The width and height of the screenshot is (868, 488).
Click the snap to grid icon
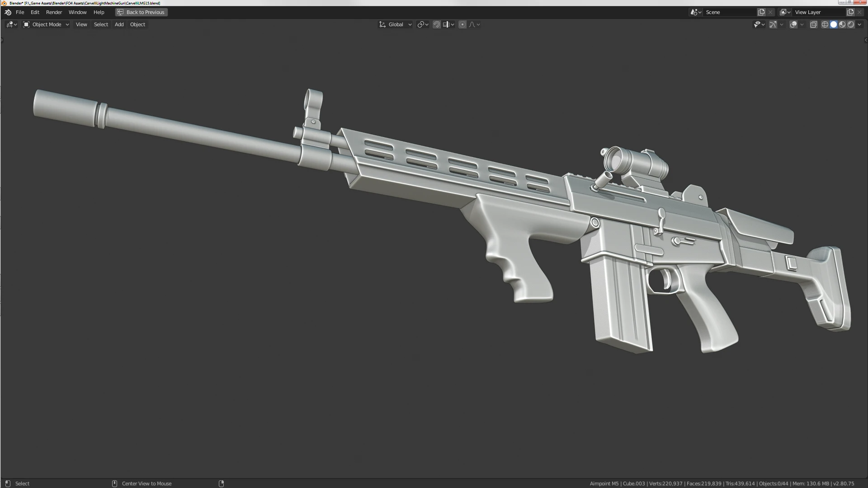pyautogui.click(x=436, y=24)
